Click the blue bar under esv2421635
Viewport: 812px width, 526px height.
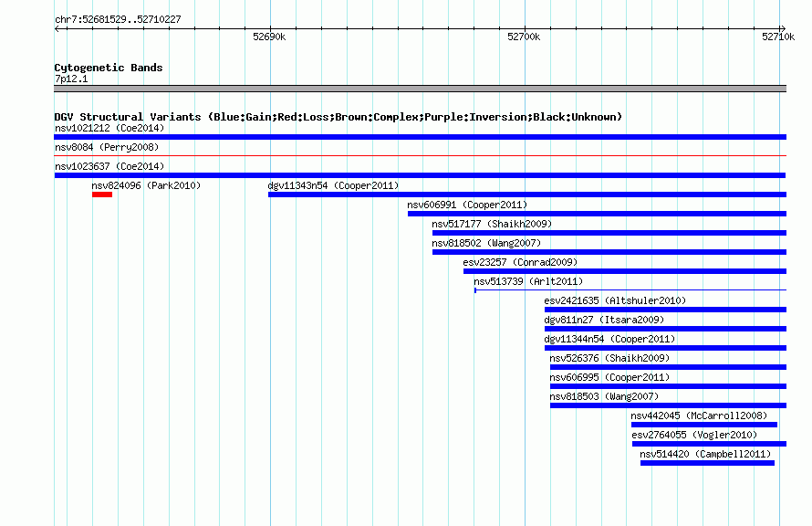click(x=665, y=310)
